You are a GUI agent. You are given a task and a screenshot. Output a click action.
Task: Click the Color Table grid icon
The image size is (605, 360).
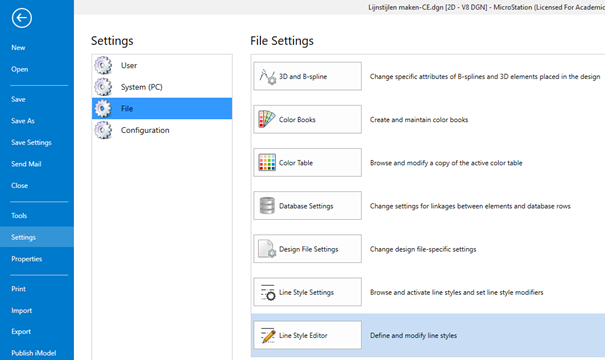267,162
